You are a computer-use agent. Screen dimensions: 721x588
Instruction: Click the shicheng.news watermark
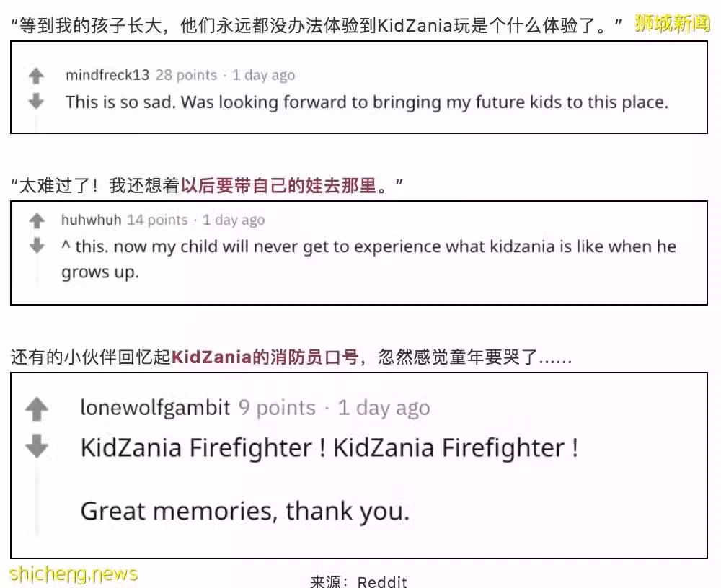tap(74, 574)
